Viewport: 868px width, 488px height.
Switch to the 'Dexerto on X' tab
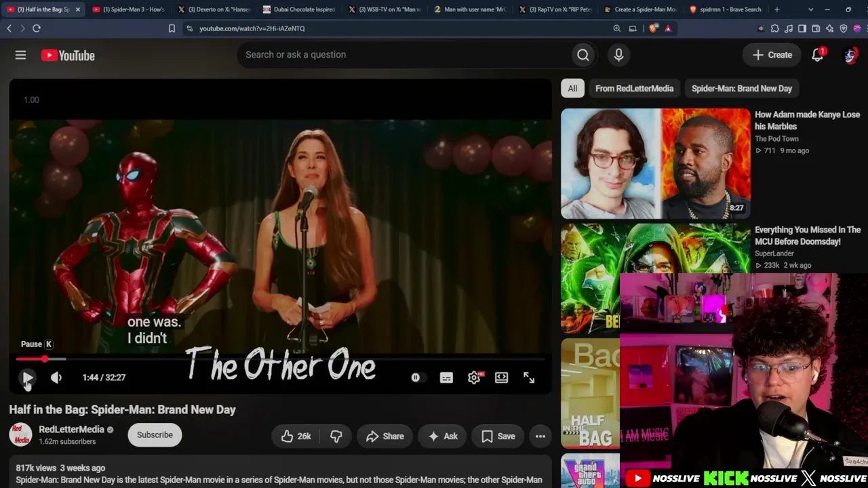pos(214,9)
